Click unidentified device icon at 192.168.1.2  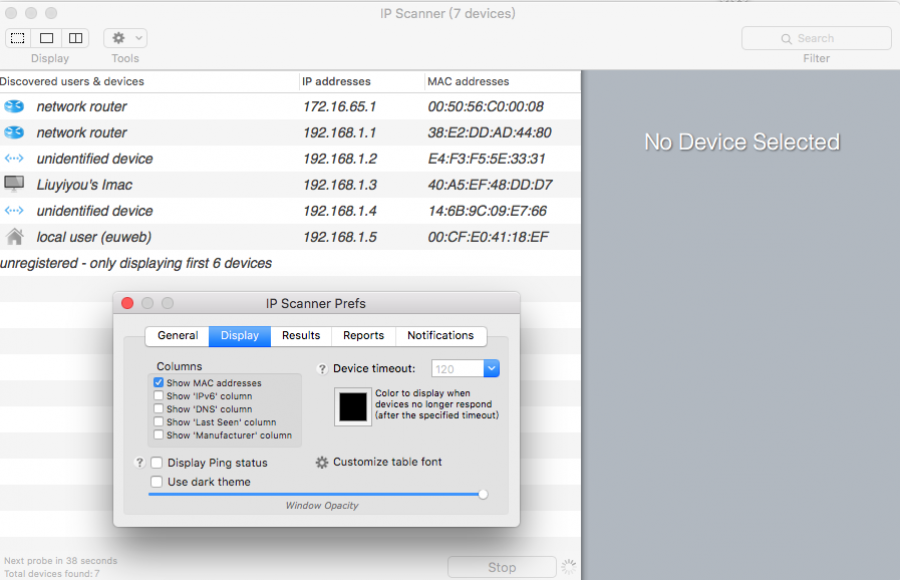point(14,158)
